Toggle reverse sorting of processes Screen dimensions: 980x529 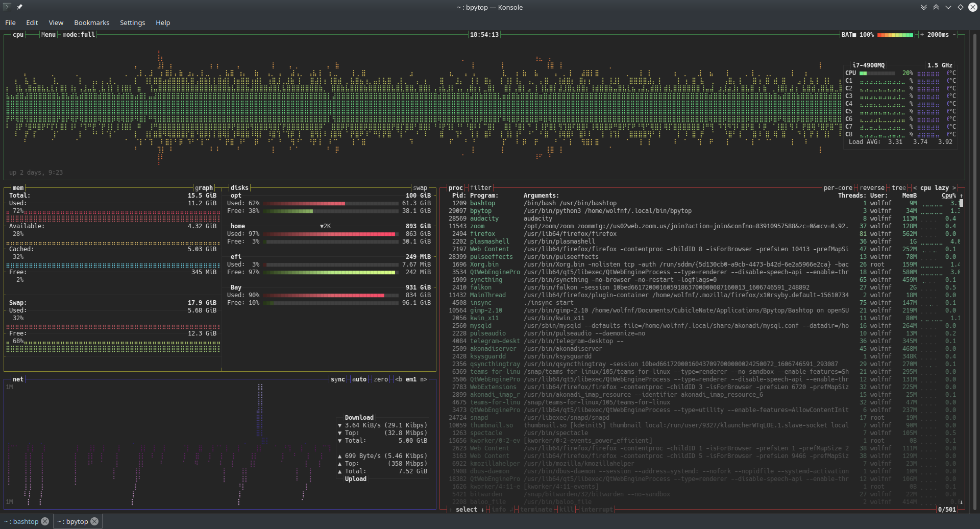point(872,188)
